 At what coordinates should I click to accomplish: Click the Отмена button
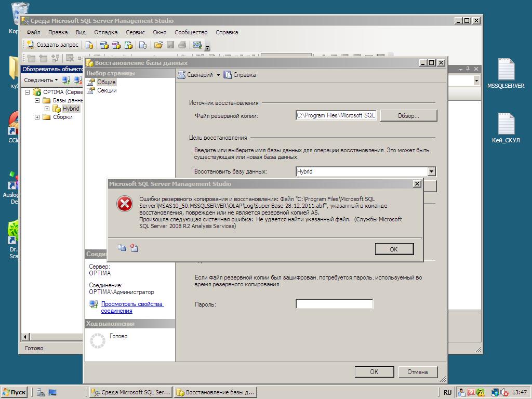(418, 371)
